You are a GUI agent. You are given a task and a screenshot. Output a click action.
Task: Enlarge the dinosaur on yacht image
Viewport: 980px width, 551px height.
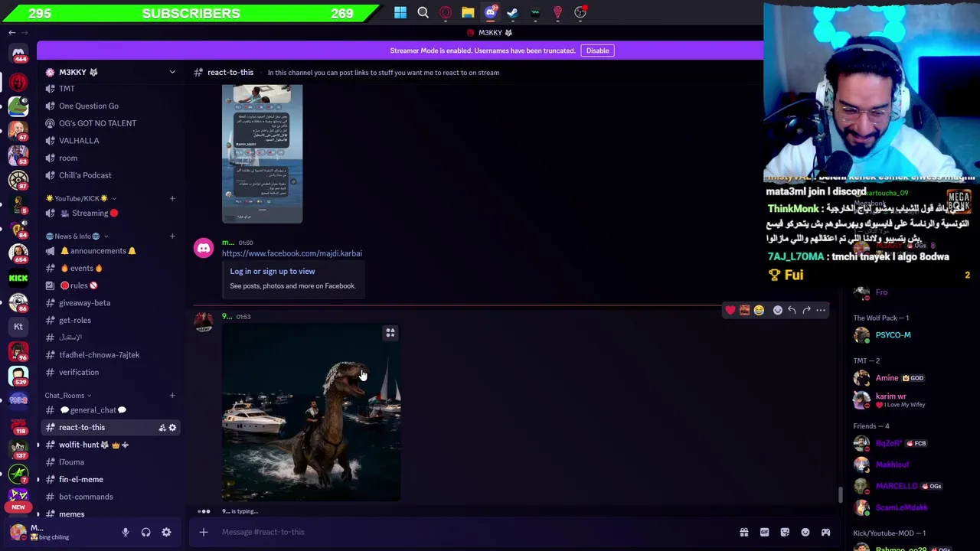(311, 413)
